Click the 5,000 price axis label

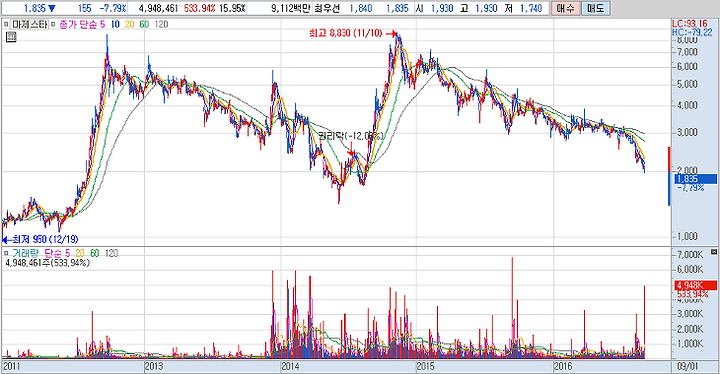(687, 84)
